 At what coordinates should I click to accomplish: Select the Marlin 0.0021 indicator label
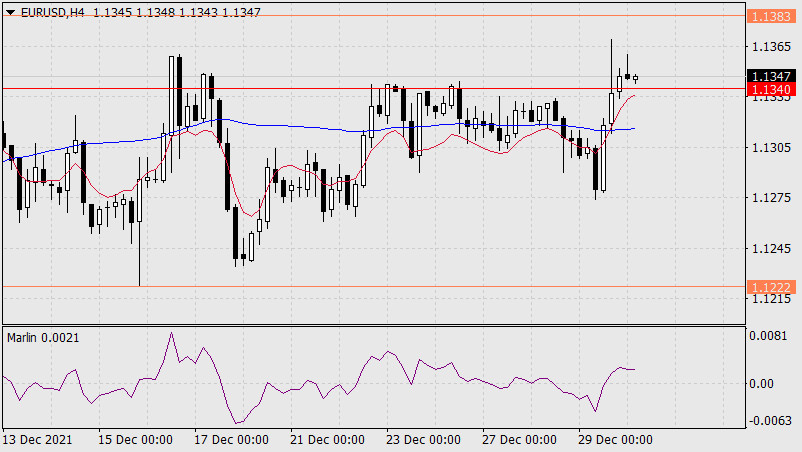[x=43, y=337]
